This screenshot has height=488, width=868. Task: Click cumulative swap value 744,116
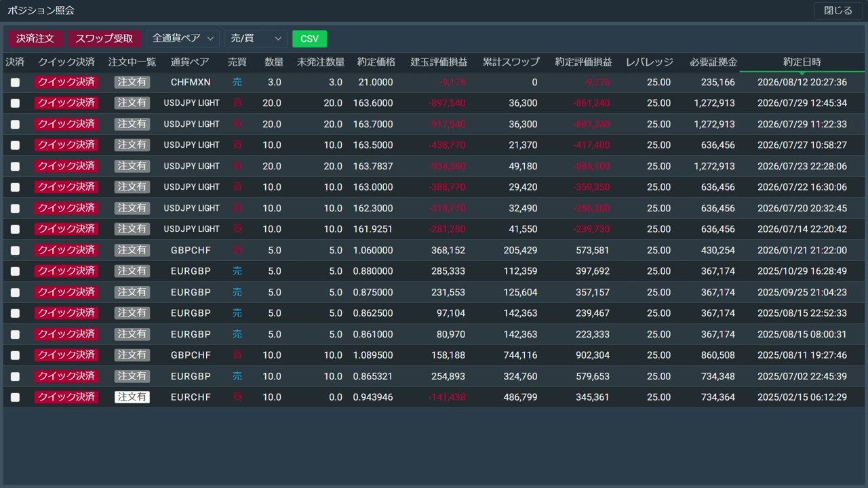[520, 355]
